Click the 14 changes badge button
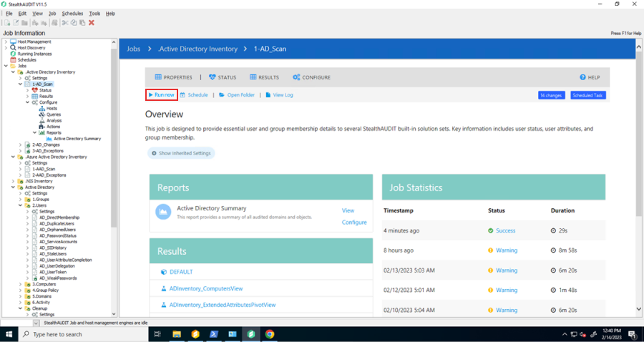This screenshot has width=644, height=342. point(551,95)
